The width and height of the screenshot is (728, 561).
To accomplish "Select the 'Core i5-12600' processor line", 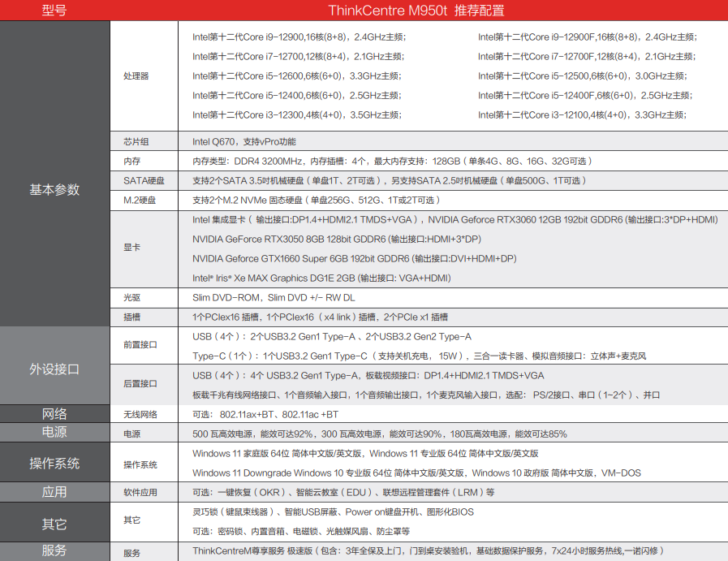I will point(297,76).
